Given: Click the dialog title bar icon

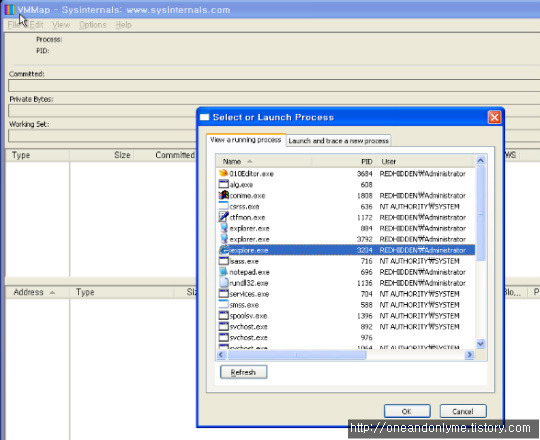Looking at the screenshot, I should point(205,117).
